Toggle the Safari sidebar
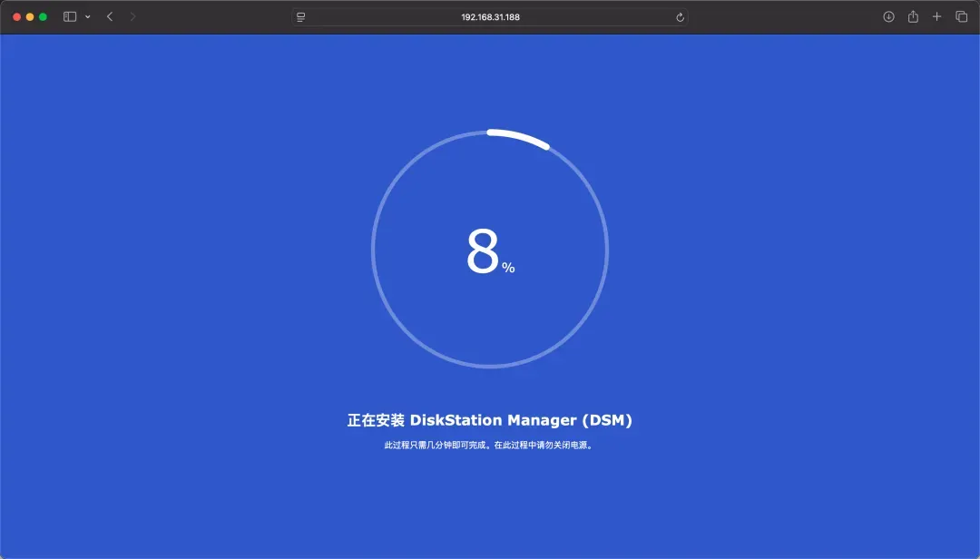This screenshot has height=559, width=980. pyautogui.click(x=70, y=17)
